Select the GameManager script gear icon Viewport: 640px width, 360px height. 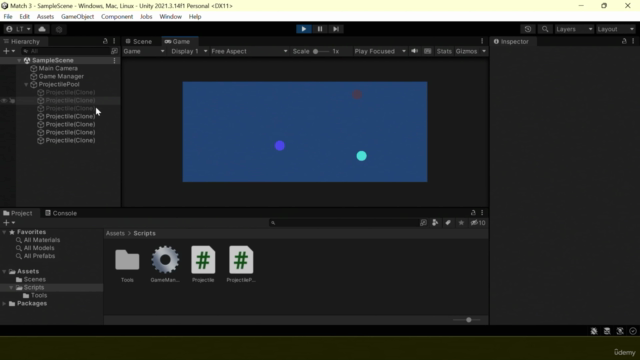(165, 260)
